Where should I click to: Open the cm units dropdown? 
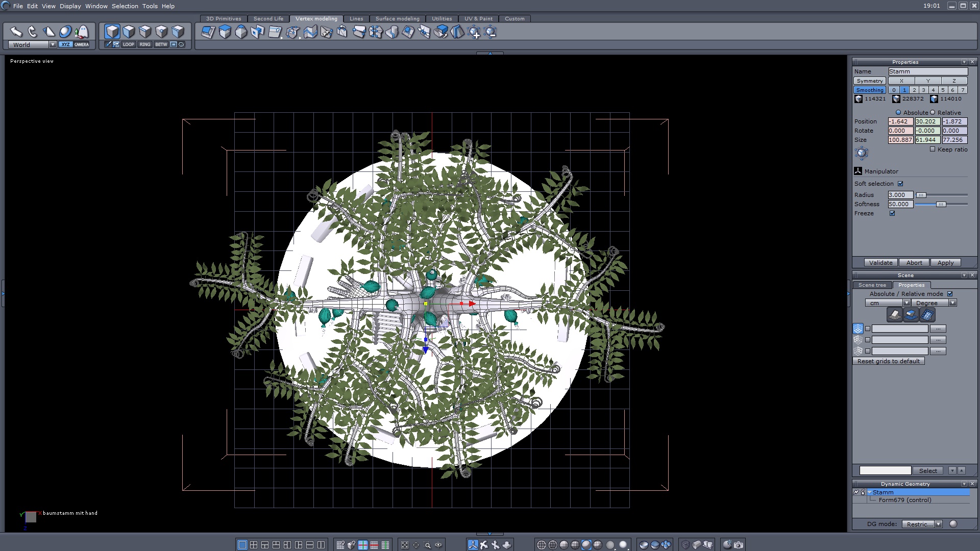click(906, 303)
